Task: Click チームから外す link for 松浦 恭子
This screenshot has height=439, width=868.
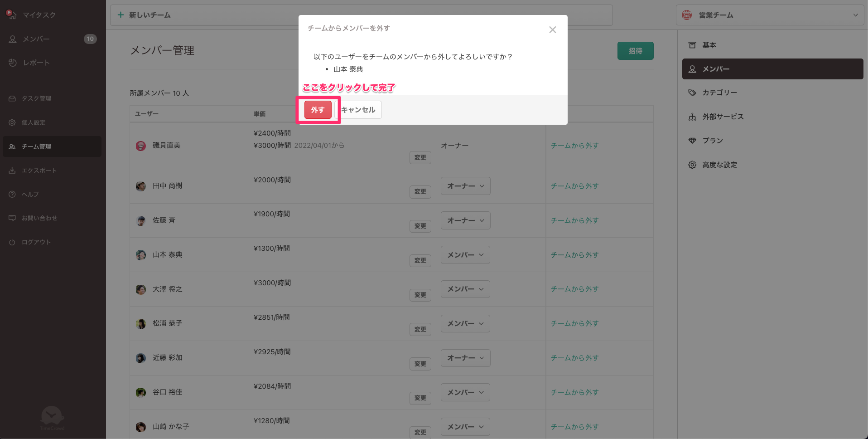Action: [x=574, y=323]
